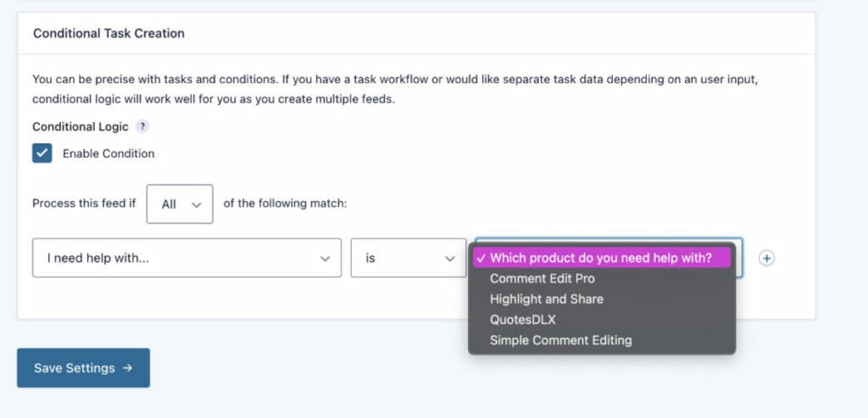This screenshot has height=418, width=868.
Task: Click the plus icon to add a rule
Action: tap(766, 258)
